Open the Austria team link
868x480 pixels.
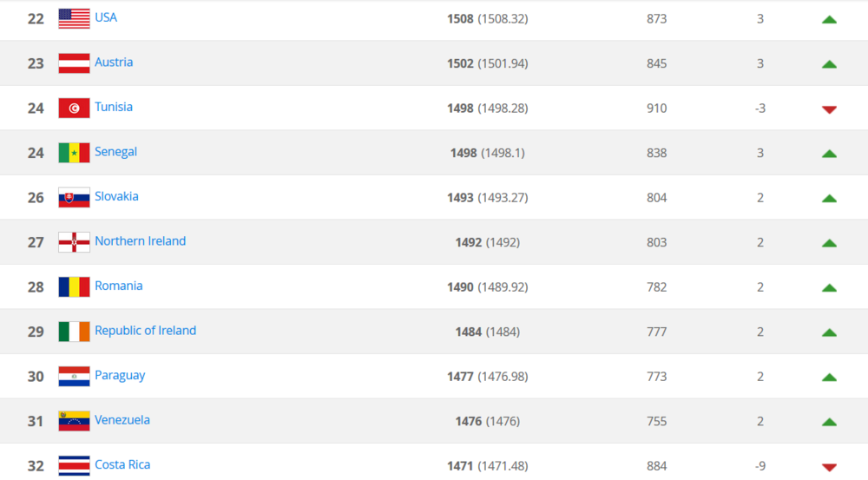[114, 62]
